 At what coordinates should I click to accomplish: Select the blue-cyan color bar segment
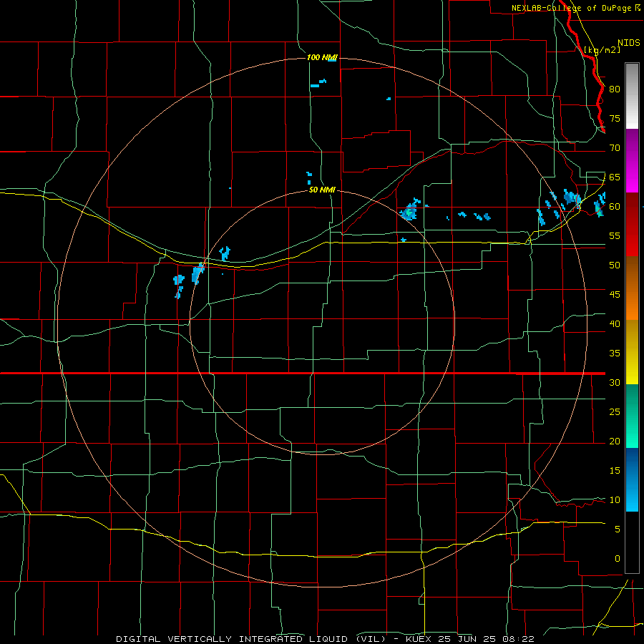[632, 479]
